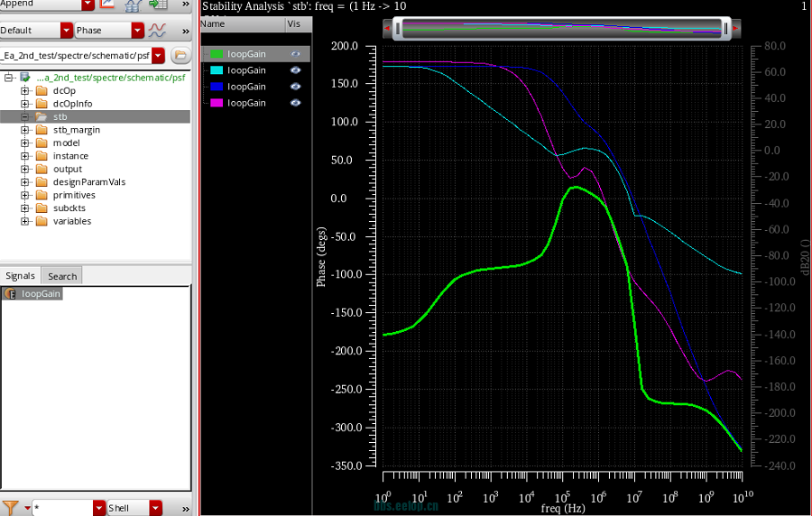Open the Default dropdown

[66, 31]
